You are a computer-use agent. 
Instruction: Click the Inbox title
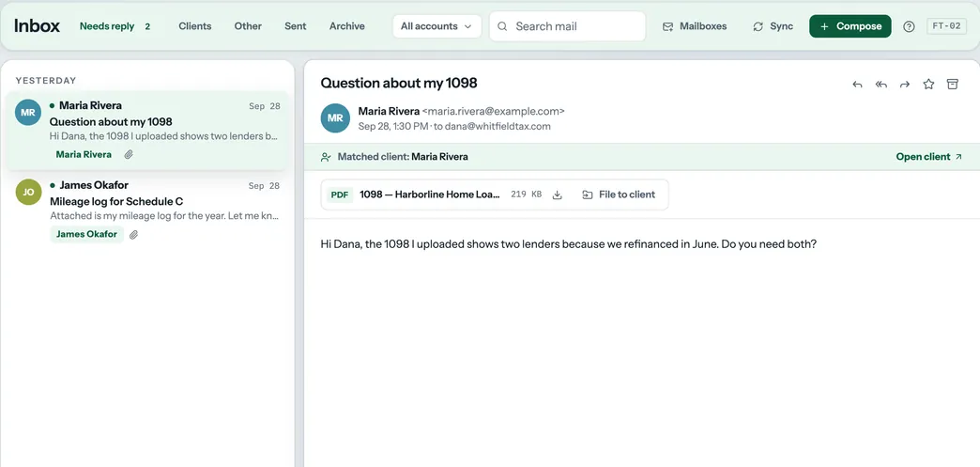pos(37,26)
